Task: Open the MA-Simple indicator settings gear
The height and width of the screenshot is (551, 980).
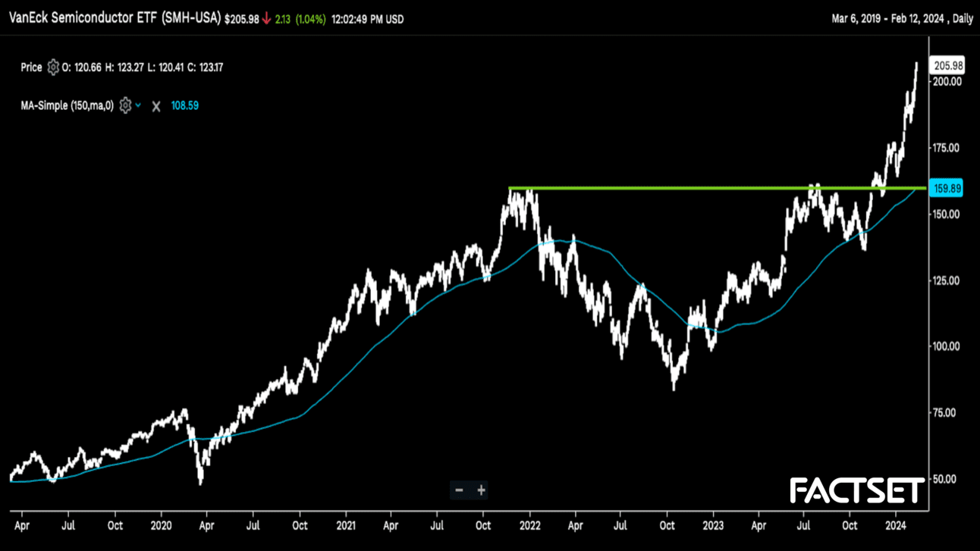Action: point(125,105)
